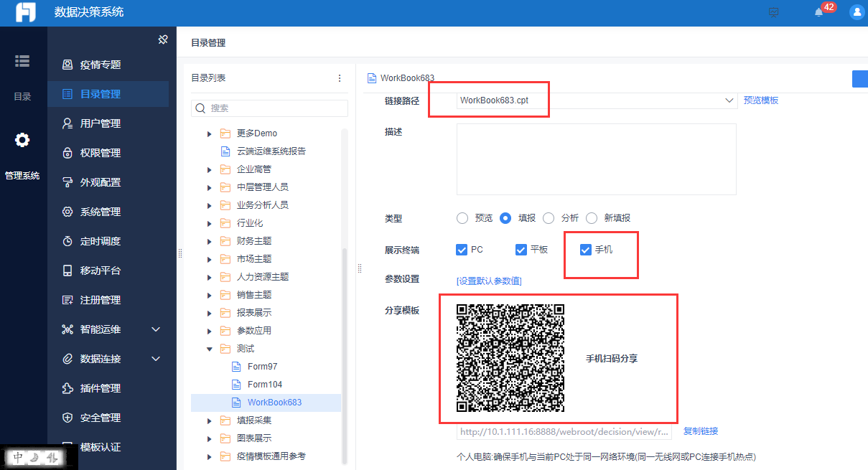Select the 人力资源主题 folder
The width and height of the screenshot is (868, 470).
coord(263,277)
